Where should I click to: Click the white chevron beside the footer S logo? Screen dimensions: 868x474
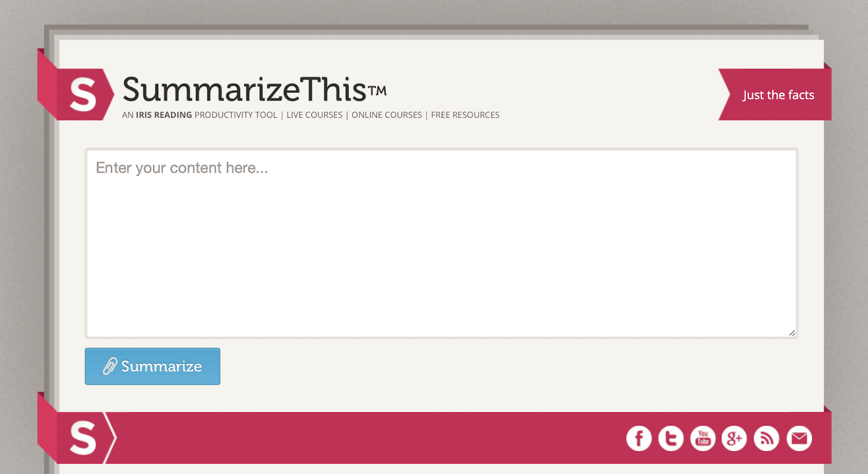(110, 438)
